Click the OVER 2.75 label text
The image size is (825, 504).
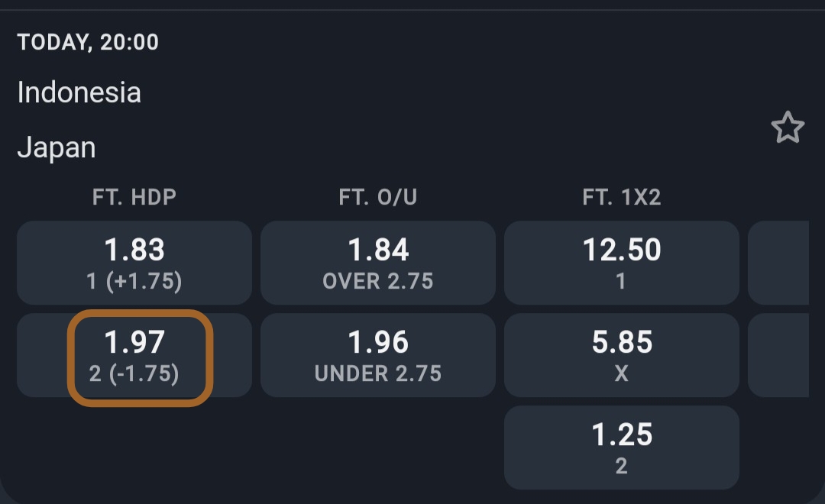click(378, 281)
